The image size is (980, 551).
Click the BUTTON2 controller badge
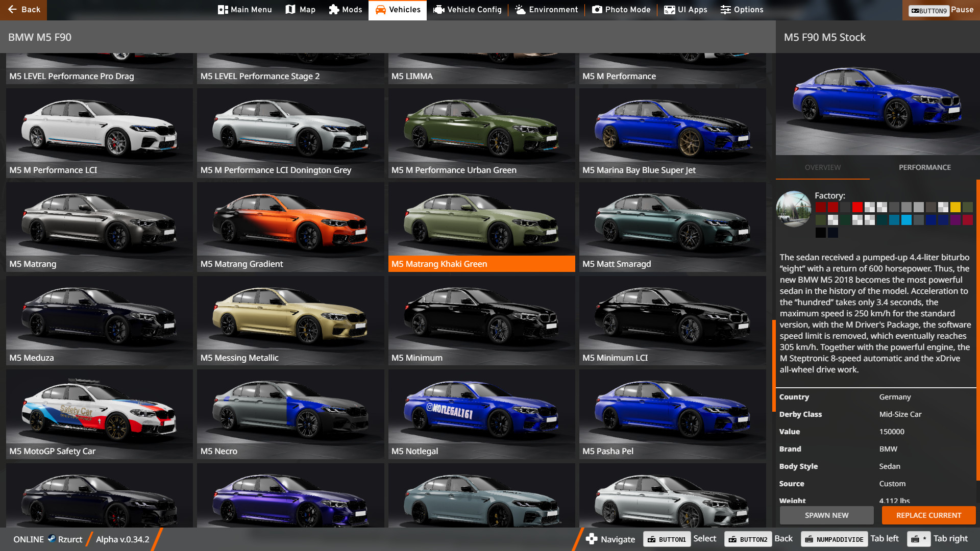(x=748, y=539)
